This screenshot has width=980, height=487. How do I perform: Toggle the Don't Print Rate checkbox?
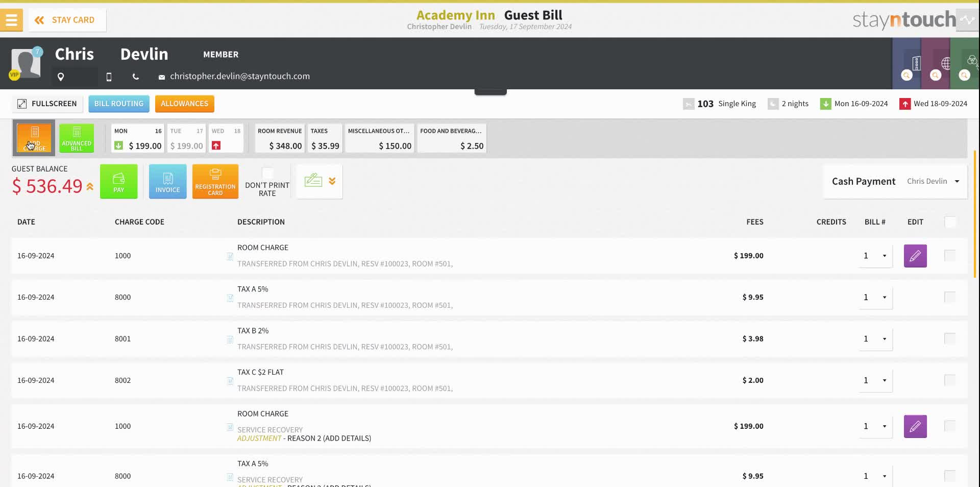tap(267, 173)
